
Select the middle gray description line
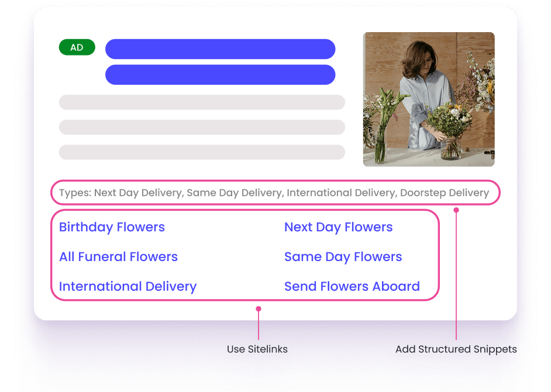coord(202,127)
